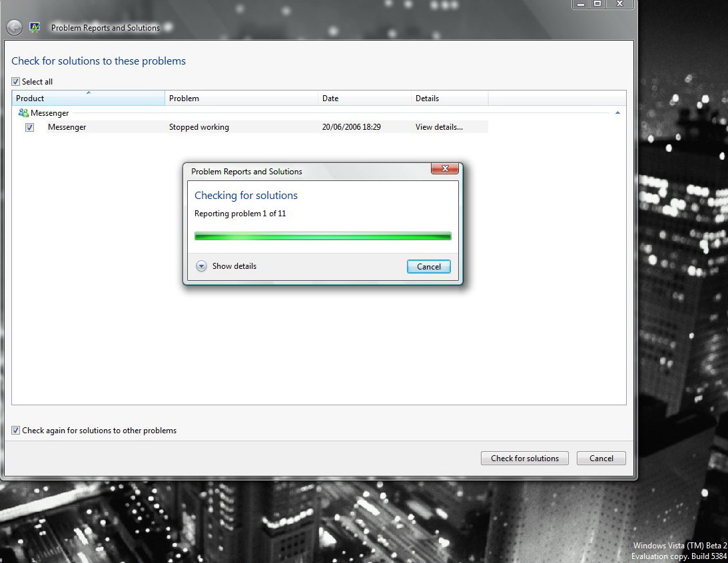This screenshot has height=563, width=728.
Task: Click the green reporting progress bar
Action: [322, 236]
